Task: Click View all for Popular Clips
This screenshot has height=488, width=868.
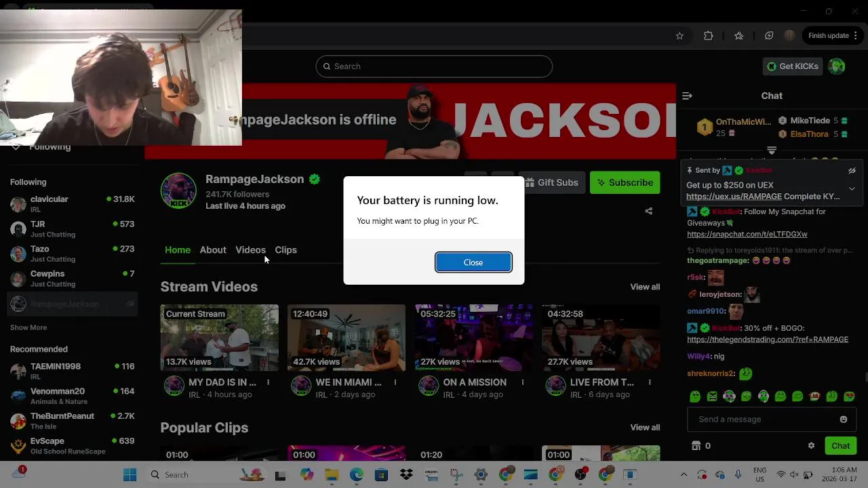Action: [x=645, y=427]
